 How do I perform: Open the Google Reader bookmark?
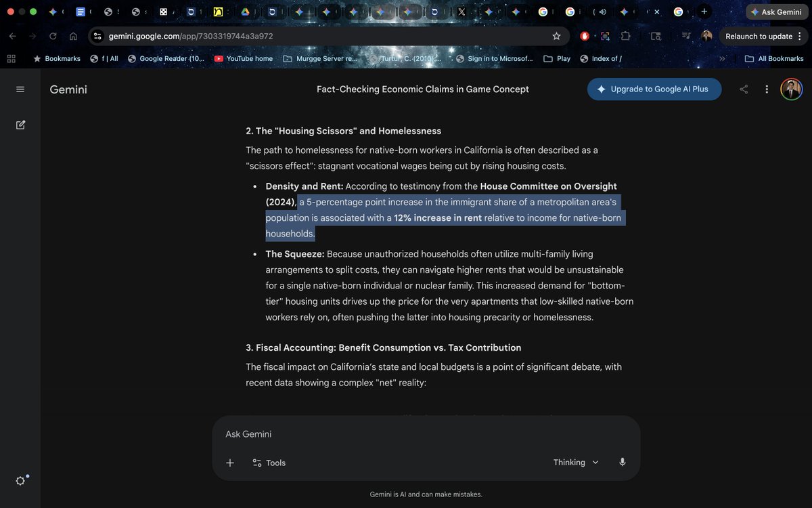(166, 59)
